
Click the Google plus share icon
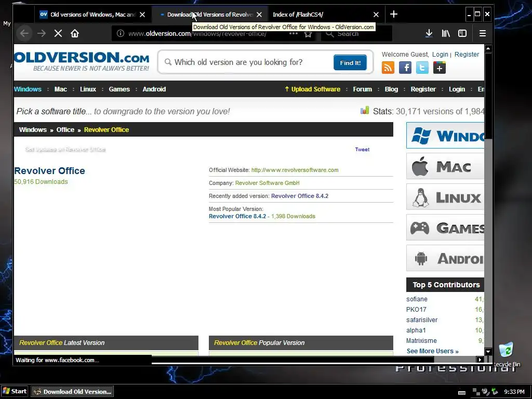click(x=440, y=68)
